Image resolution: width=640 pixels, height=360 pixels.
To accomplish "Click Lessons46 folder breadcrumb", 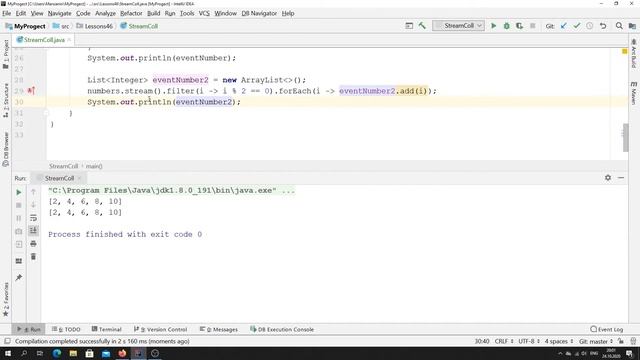I will tap(94, 26).
